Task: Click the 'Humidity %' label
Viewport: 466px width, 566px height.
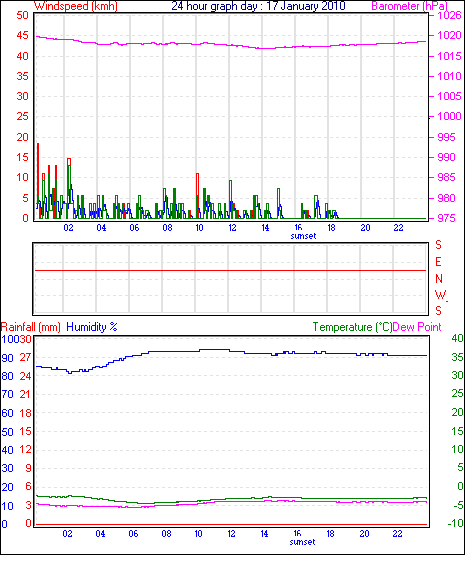Action: [92, 327]
